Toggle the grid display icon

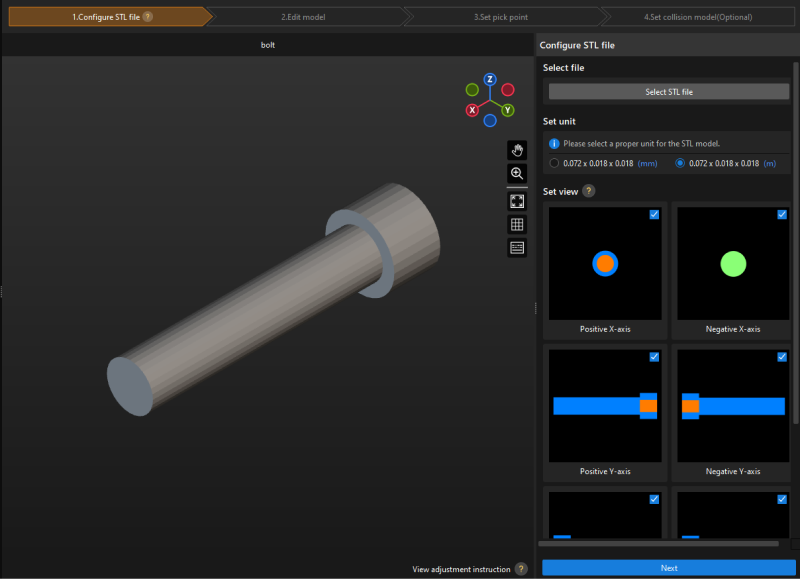(516, 224)
